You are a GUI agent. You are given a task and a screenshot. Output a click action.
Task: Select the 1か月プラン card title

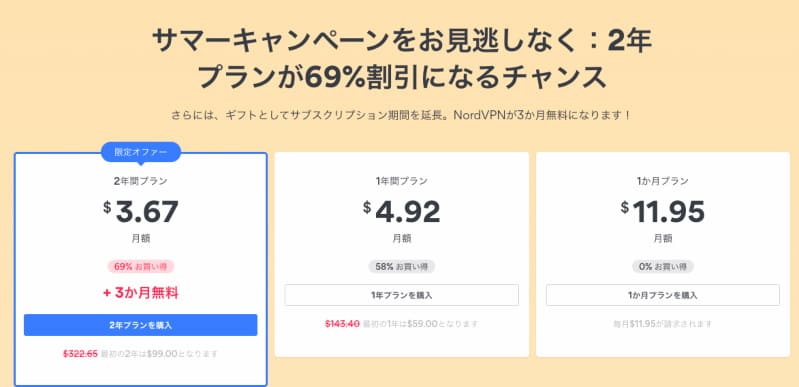(663, 181)
